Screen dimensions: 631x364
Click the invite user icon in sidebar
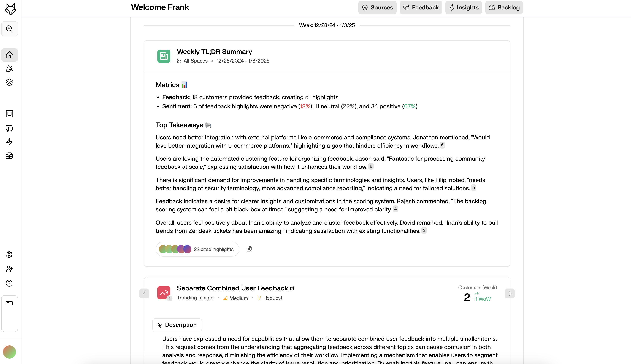point(9,269)
